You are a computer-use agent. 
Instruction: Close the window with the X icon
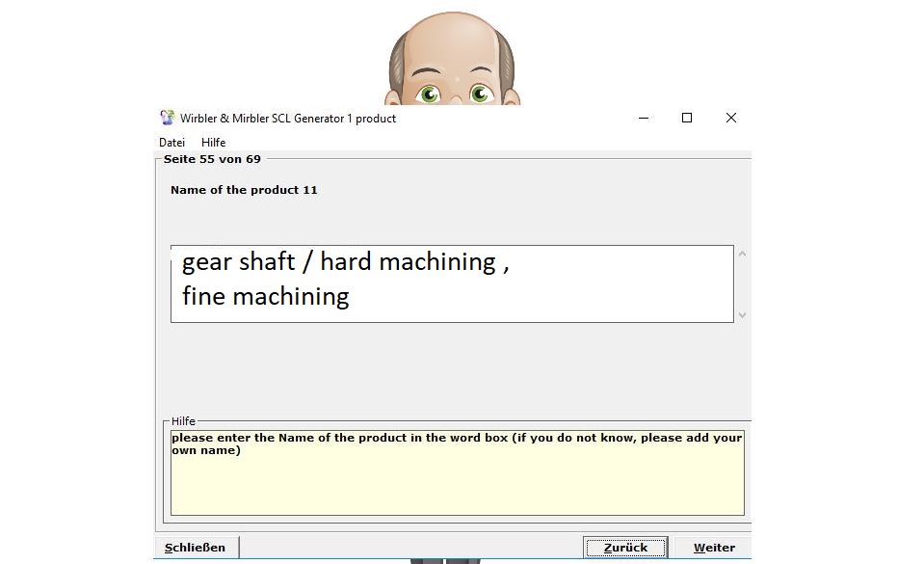coord(730,118)
